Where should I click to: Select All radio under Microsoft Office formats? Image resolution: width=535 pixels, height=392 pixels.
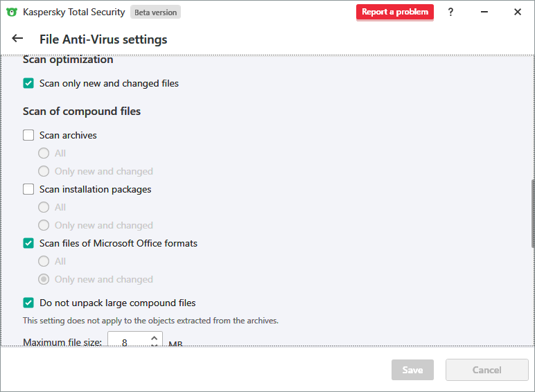point(44,262)
